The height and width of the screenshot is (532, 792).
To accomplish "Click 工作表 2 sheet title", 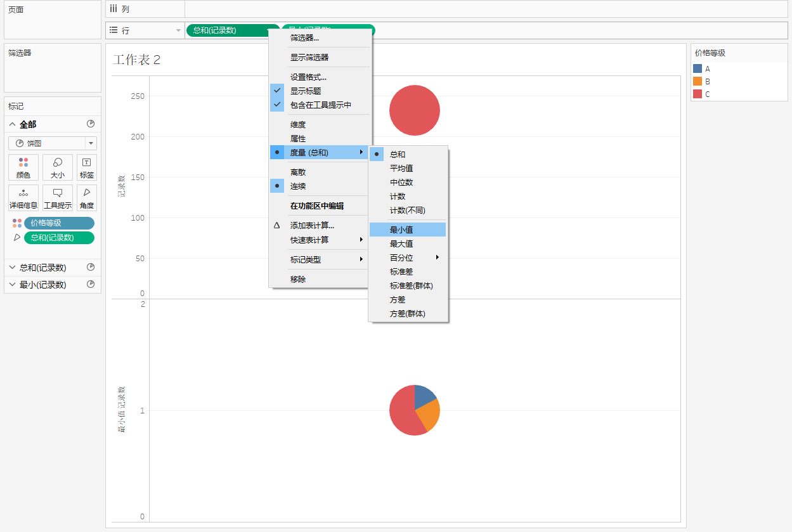I will [137, 60].
